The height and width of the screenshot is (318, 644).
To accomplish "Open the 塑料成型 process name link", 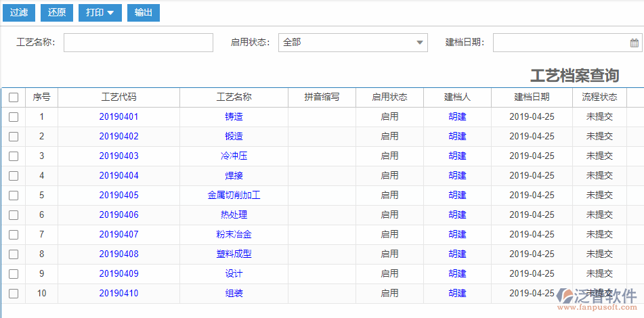I will (x=234, y=254).
